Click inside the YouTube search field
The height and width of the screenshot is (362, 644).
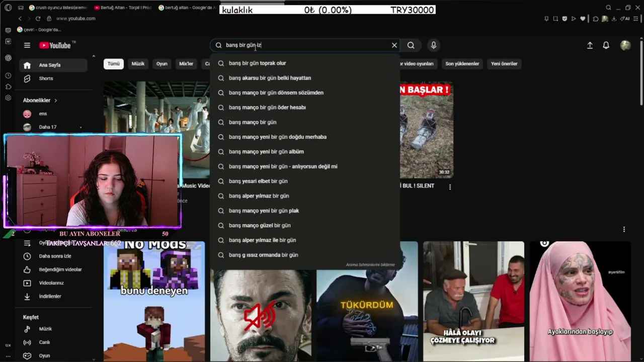tap(305, 45)
